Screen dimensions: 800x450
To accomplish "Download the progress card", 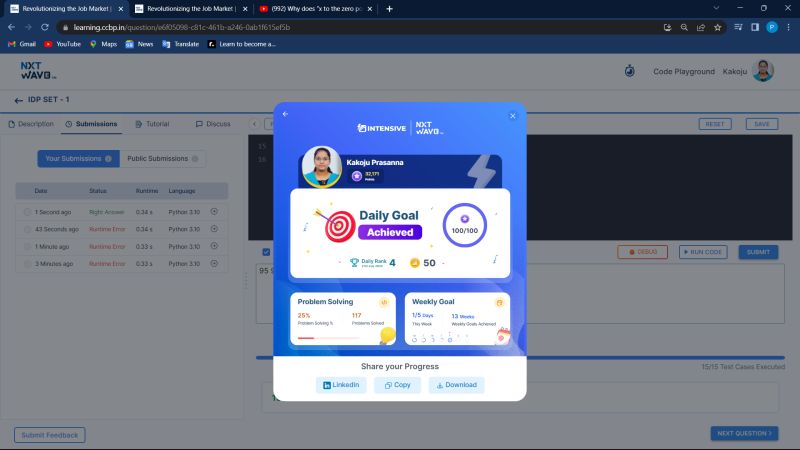I will 456,385.
